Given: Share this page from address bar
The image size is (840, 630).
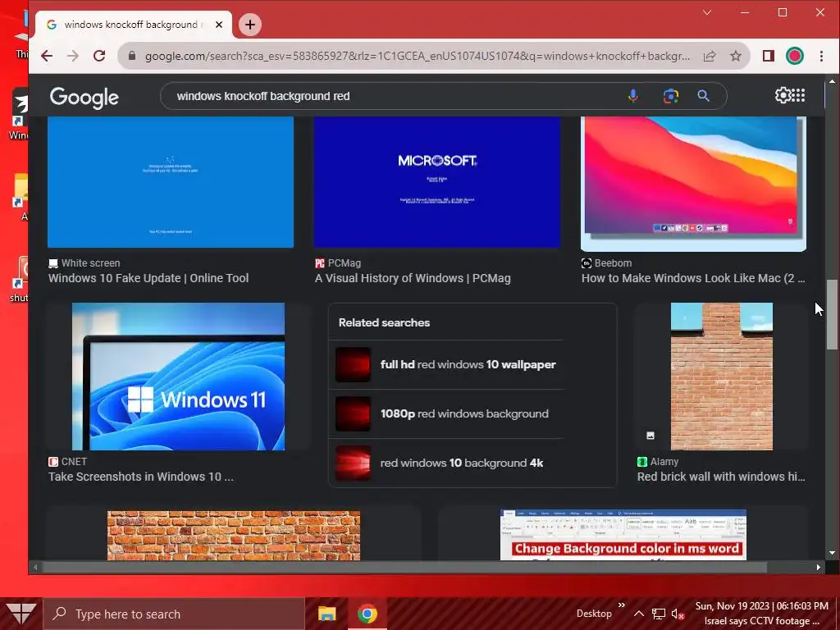Looking at the screenshot, I should click(x=710, y=56).
